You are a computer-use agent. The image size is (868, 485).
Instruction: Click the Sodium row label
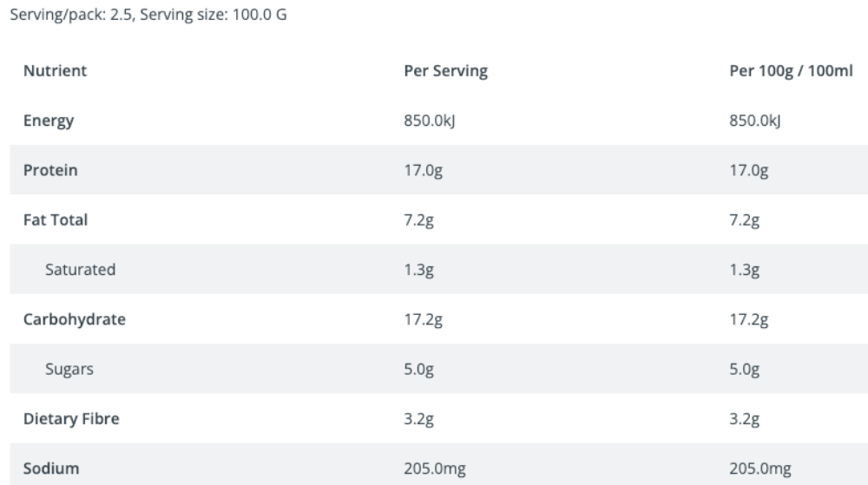coord(51,469)
